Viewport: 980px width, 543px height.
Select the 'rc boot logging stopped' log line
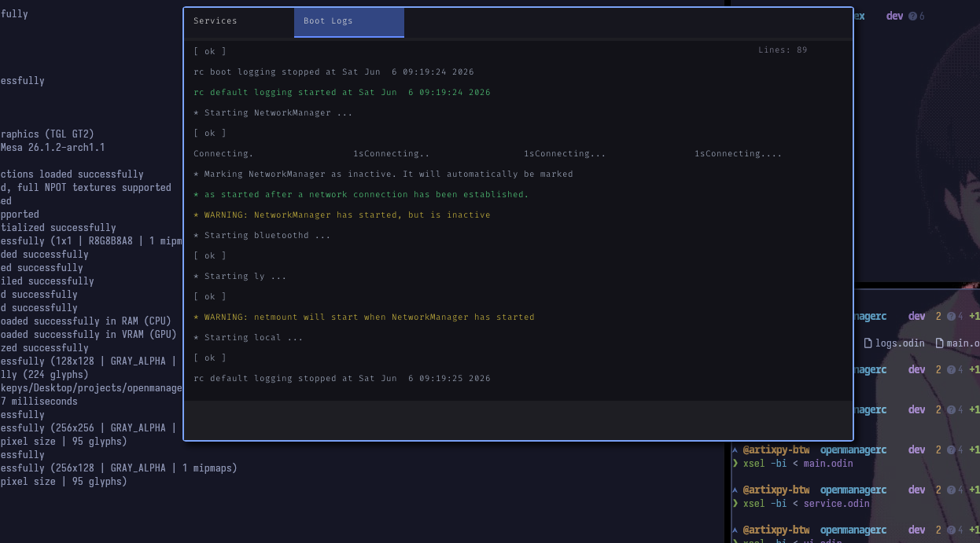[x=333, y=72]
